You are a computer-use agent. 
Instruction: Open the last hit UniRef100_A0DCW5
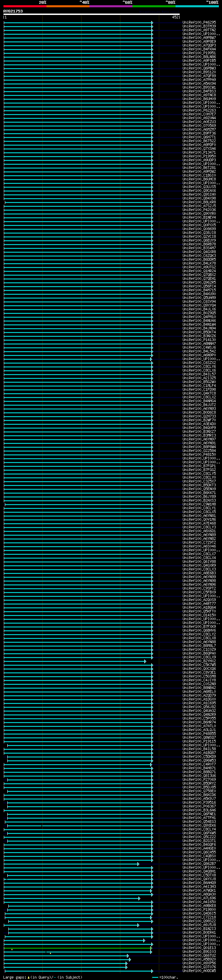tap(199, 971)
